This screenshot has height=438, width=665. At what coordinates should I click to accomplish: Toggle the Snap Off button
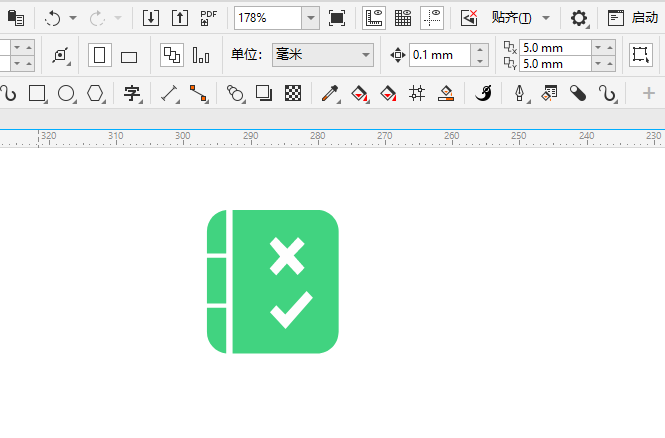469,18
